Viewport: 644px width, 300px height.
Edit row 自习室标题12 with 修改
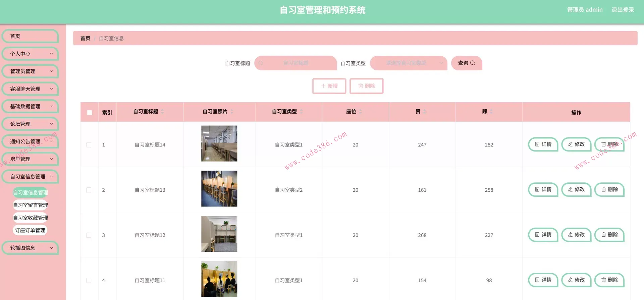[x=576, y=235]
